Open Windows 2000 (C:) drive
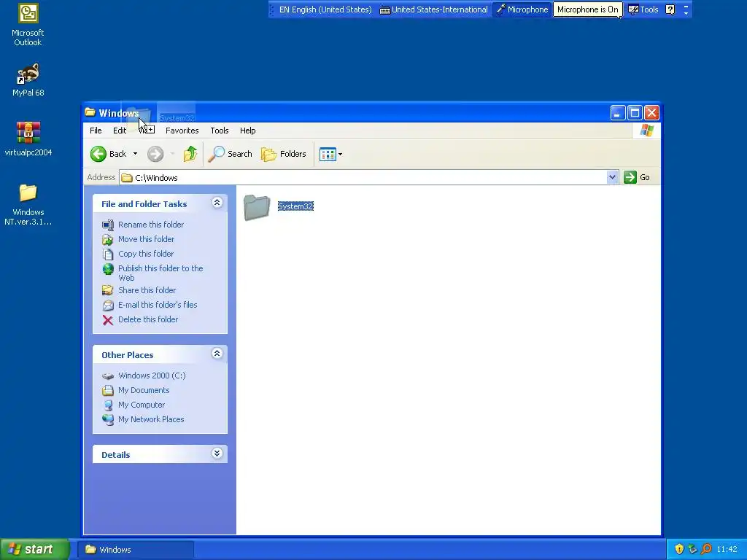The image size is (747, 560). (x=152, y=376)
